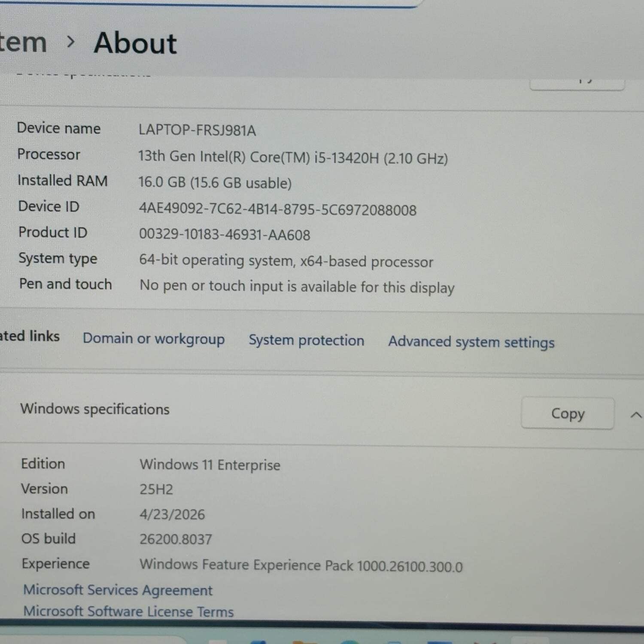This screenshot has height=644, width=644.
Task: Click the Pen and touch label
Action: click(x=66, y=284)
